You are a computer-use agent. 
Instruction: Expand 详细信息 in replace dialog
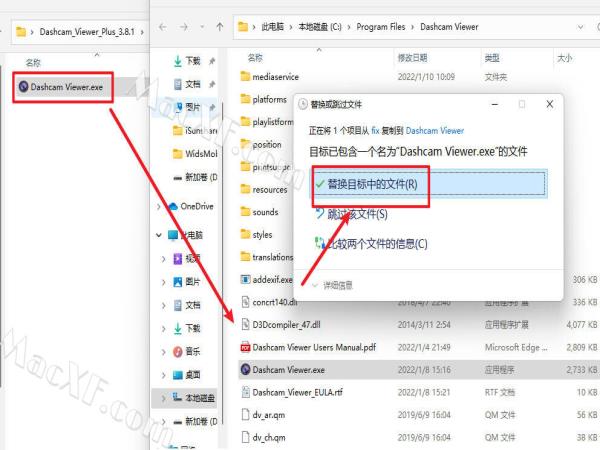[x=333, y=285]
